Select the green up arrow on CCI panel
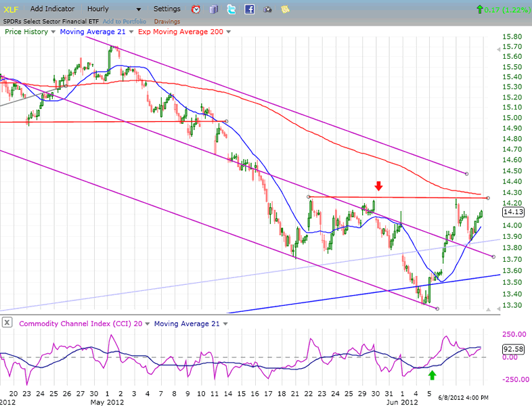The image size is (532, 406). (x=433, y=374)
